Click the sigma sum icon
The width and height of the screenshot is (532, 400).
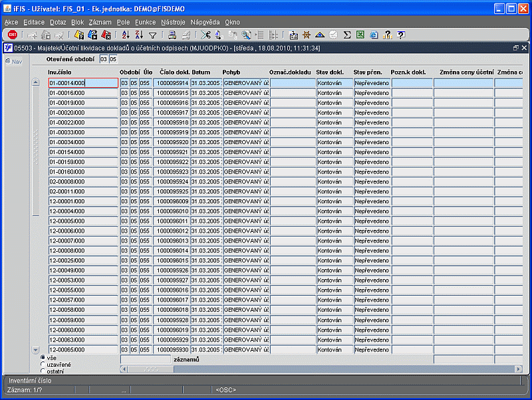coord(346,35)
